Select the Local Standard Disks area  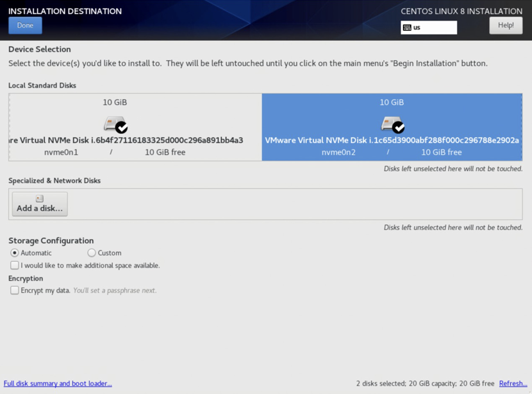(42, 85)
